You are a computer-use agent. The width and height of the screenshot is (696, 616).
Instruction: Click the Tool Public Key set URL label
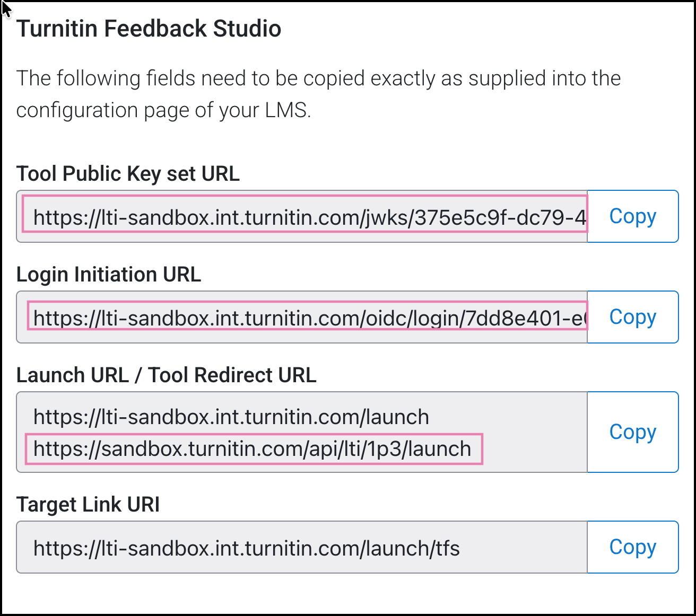click(x=128, y=174)
